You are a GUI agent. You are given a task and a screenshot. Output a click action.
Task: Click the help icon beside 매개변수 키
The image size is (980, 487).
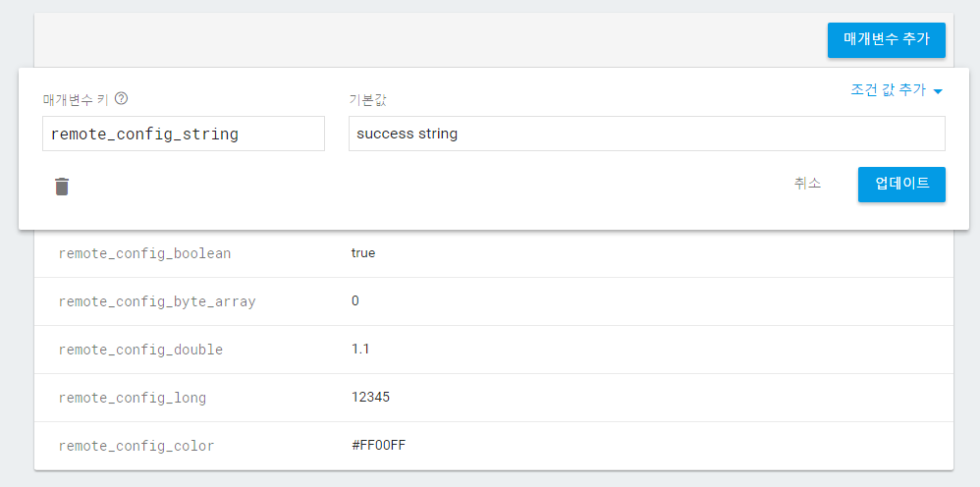coord(122,98)
